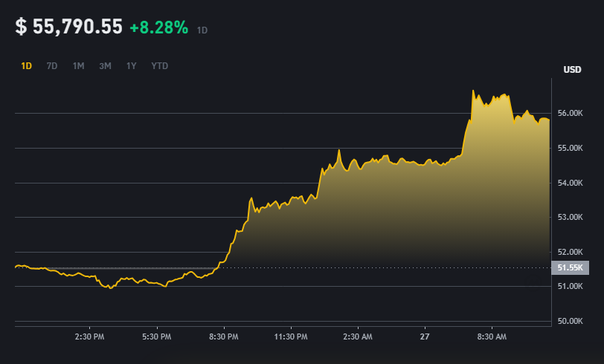Select the 27 date marker on axis
Image resolution: width=604 pixels, height=364 pixels.
pos(425,337)
